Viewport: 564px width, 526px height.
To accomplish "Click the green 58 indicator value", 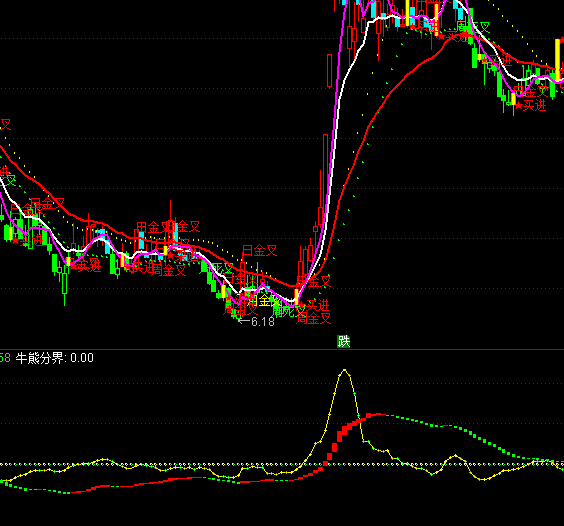I will (5, 358).
